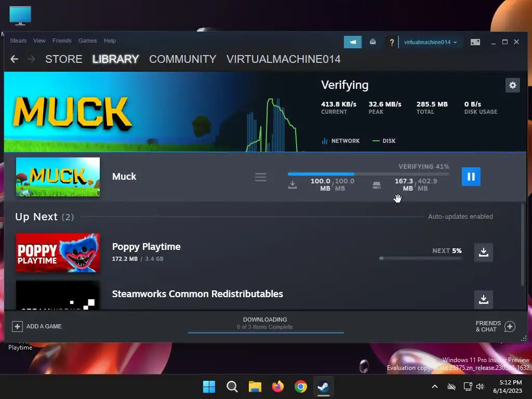Expand virtualmachine014 account dropdown

(430, 42)
